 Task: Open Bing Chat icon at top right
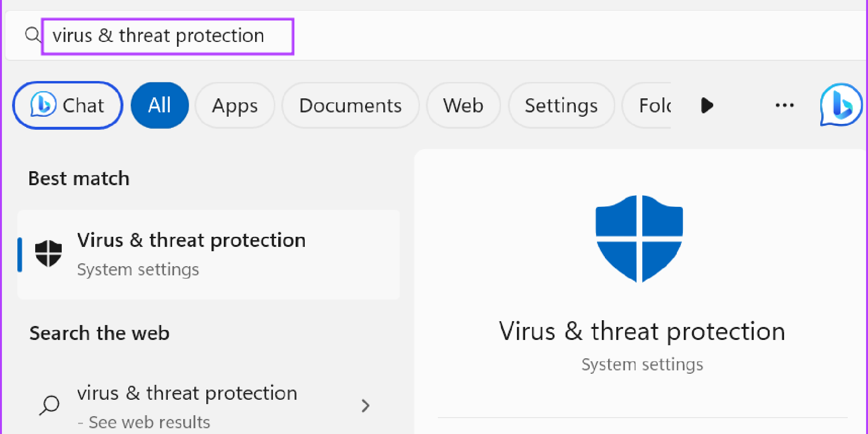pos(841,105)
